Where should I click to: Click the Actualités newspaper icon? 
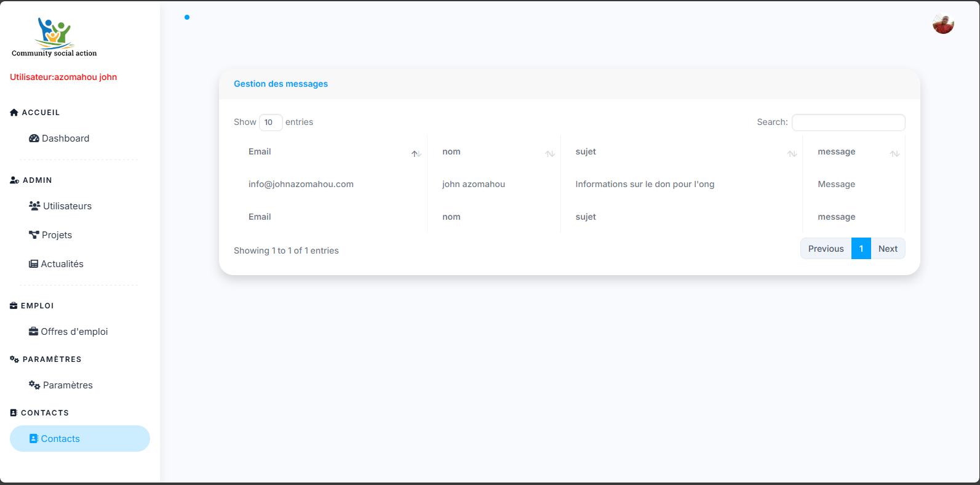[34, 264]
